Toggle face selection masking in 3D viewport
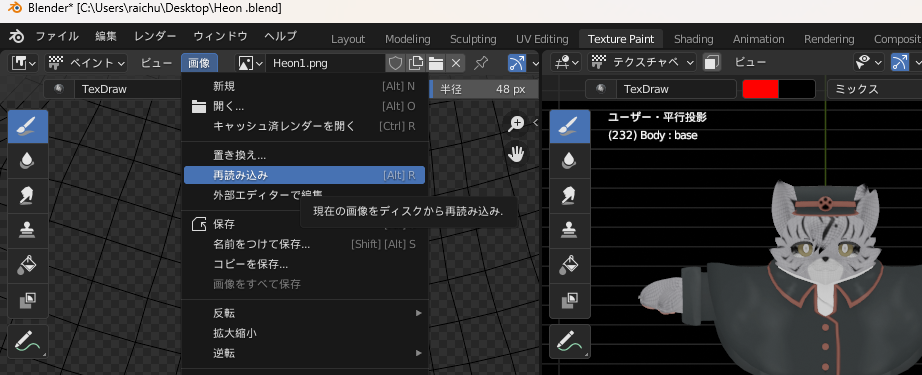 tap(712, 62)
